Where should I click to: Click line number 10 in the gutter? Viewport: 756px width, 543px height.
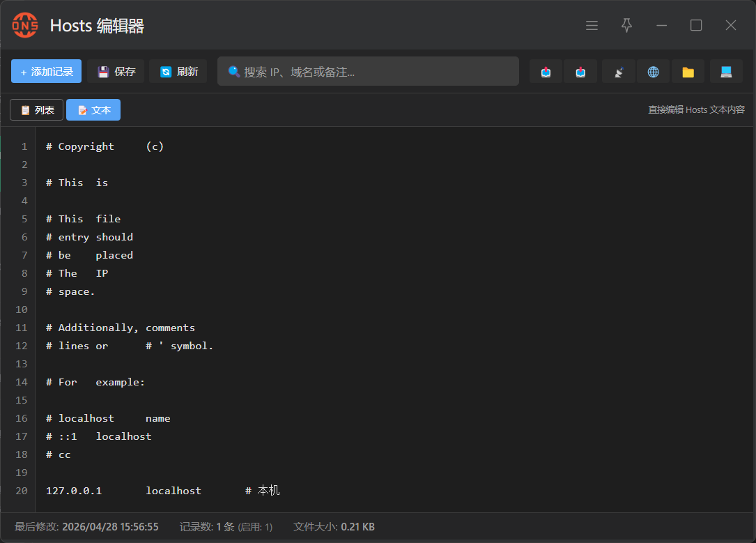pyautogui.click(x=21, y=309)
